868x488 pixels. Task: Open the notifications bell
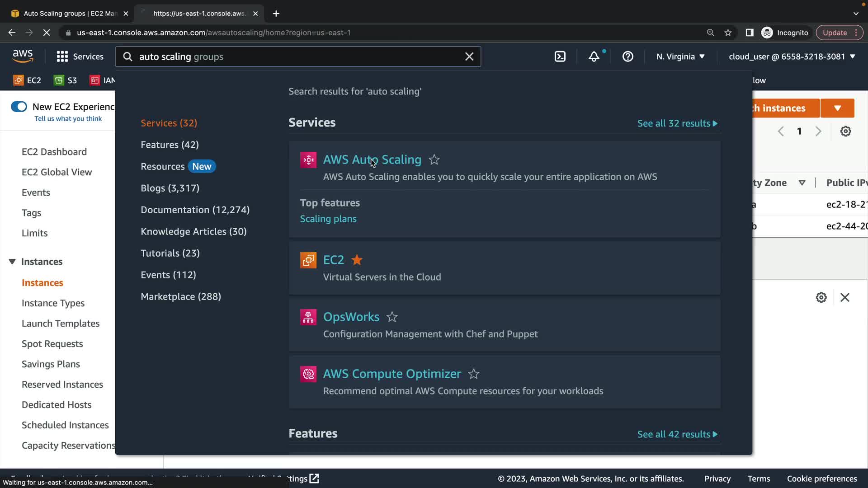tap(594, 56)
